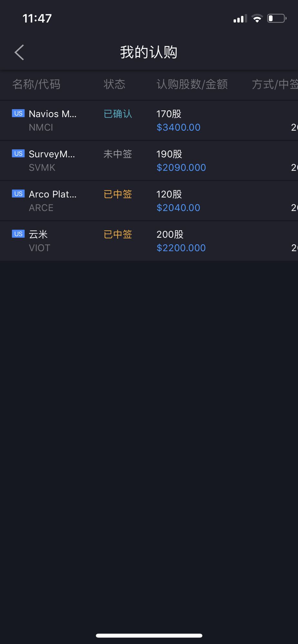Tap the home indicator bar
Screen dimensions: 298x644
tap(149, 635)
